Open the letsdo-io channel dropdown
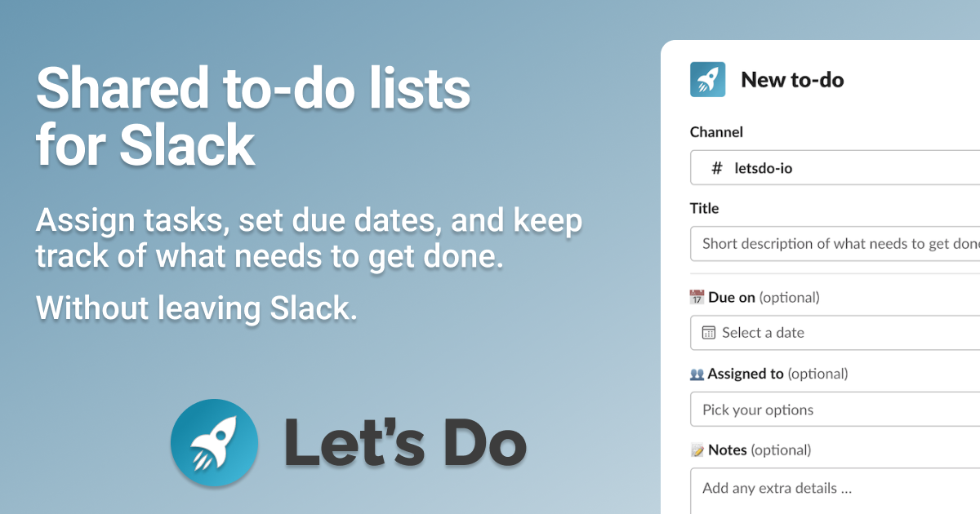This screenshot has width=980, height=514. (x=835, y=168)
